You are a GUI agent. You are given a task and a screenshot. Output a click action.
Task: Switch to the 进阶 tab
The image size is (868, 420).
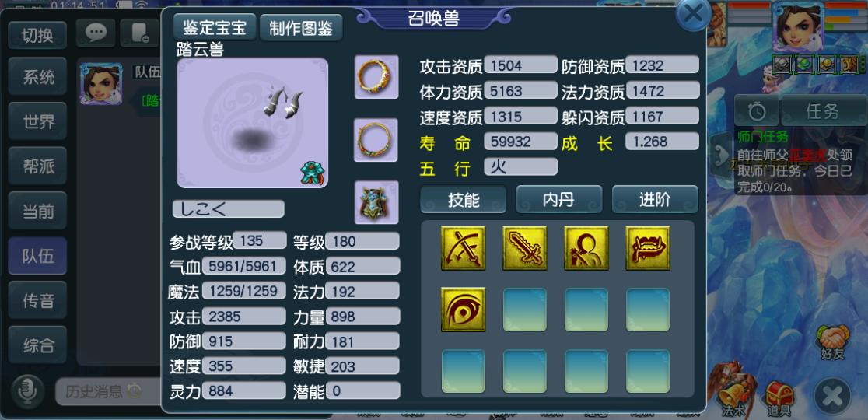click(655, 199)
